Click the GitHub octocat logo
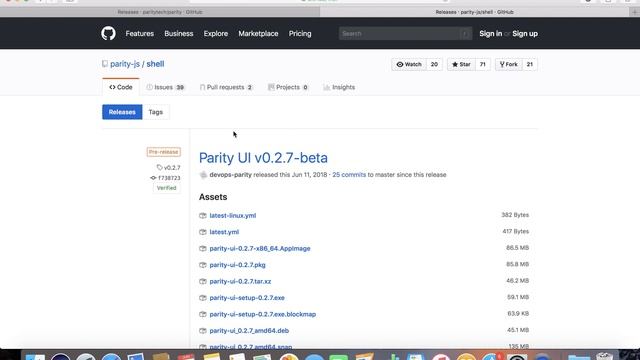Viewport: 640px width, 360px height. [x=108, y=33]
